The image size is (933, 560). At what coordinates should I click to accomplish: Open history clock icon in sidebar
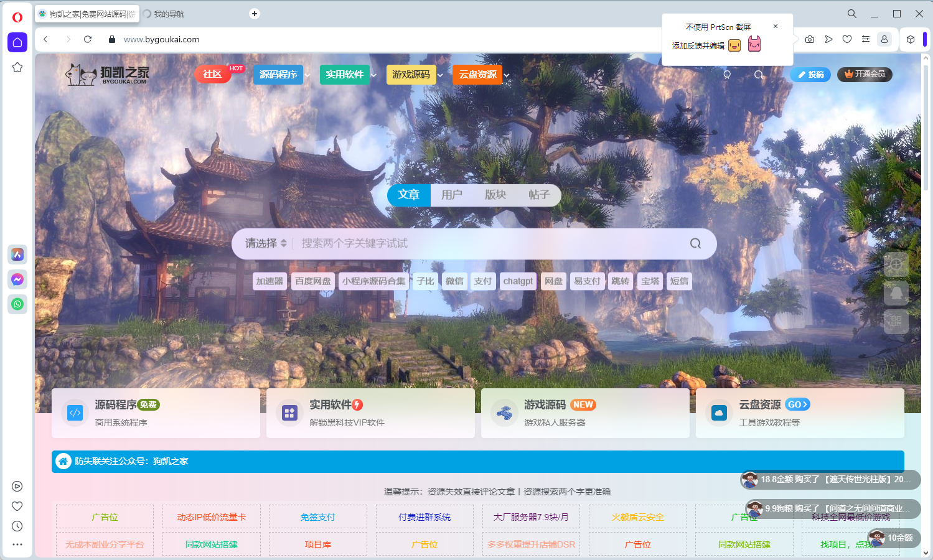[x=17, y=526]
